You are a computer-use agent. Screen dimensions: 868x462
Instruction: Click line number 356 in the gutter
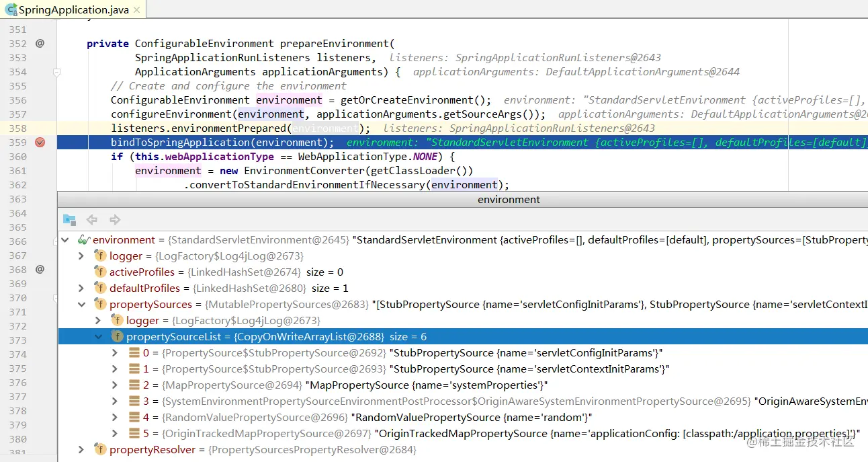click(x=18, y=100)
